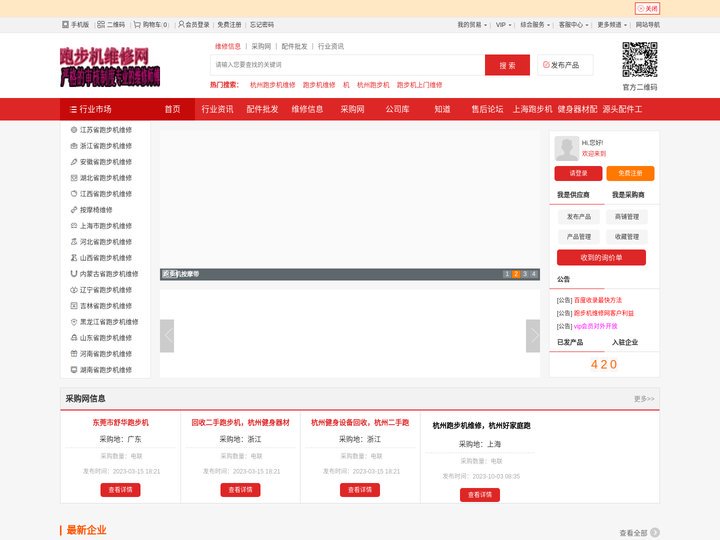Open the shopping cart icon
Image resolution: width=720 pixels, height=540 pixels.
click(137, 24)
